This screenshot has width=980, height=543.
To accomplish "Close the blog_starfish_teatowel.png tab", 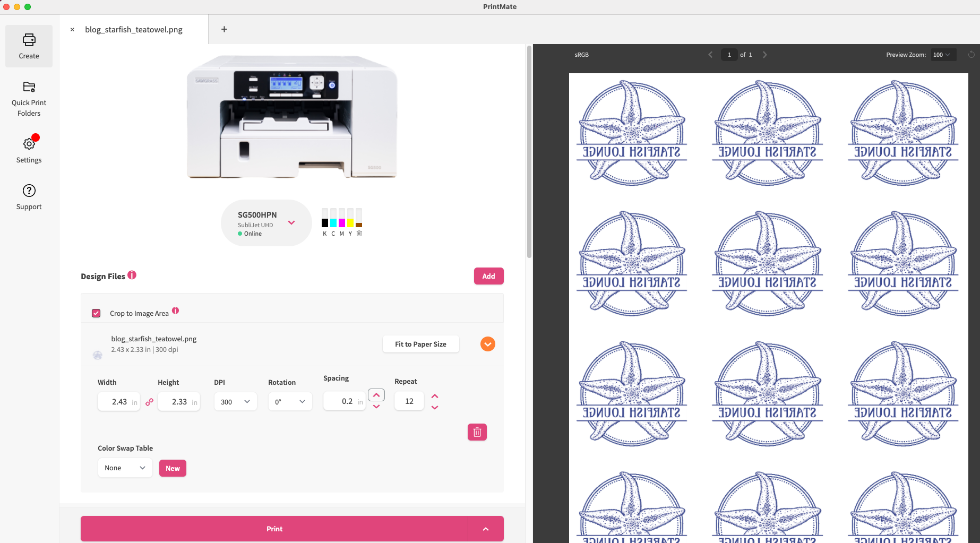I will (x=72, y=30).
